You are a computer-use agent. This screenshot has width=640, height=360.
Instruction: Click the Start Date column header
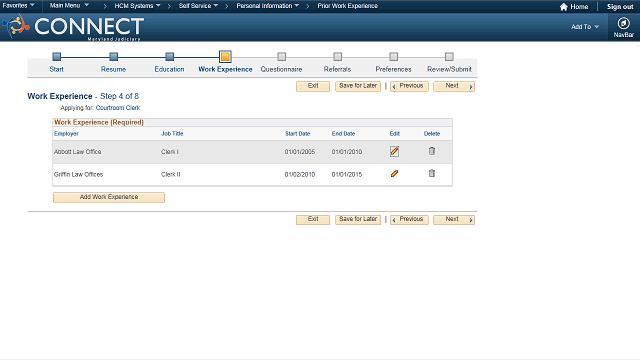pos(298,133)
